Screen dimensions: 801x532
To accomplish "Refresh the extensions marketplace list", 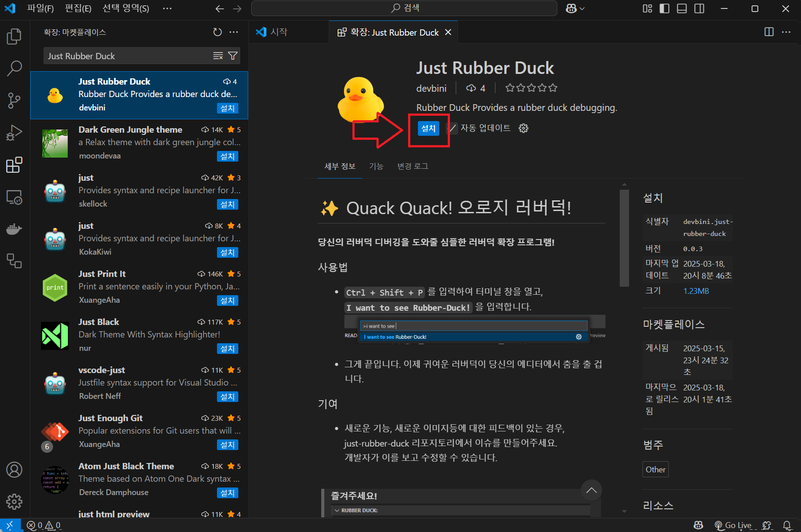I will pos(217,32).
